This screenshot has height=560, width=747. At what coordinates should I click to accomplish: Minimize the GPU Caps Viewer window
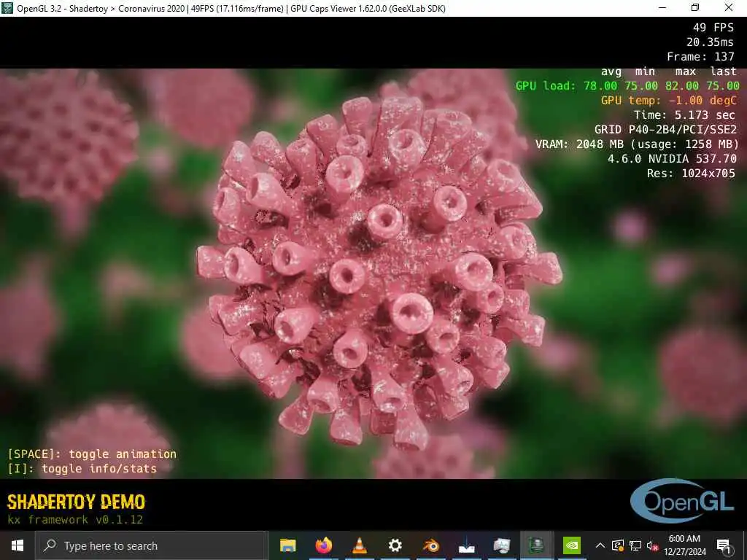(662, 8)
